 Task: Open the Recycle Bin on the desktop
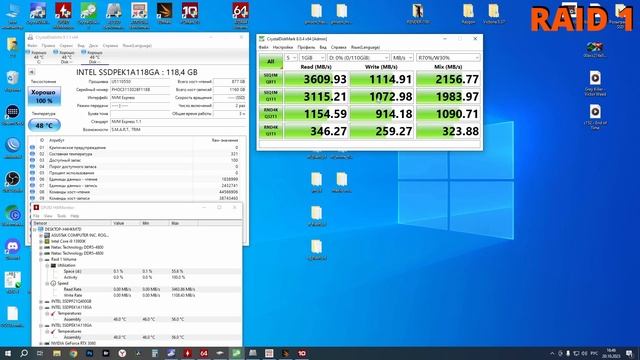click(x=13, y=80)
